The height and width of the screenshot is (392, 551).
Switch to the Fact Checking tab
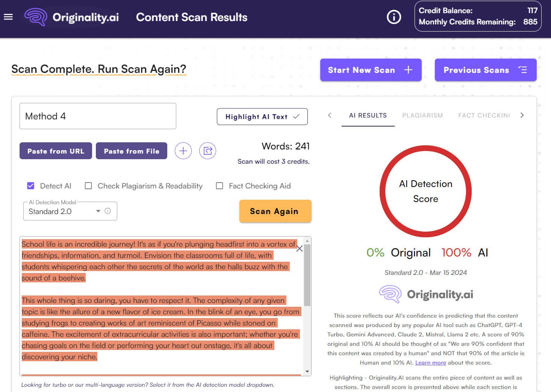coord(484,115)
